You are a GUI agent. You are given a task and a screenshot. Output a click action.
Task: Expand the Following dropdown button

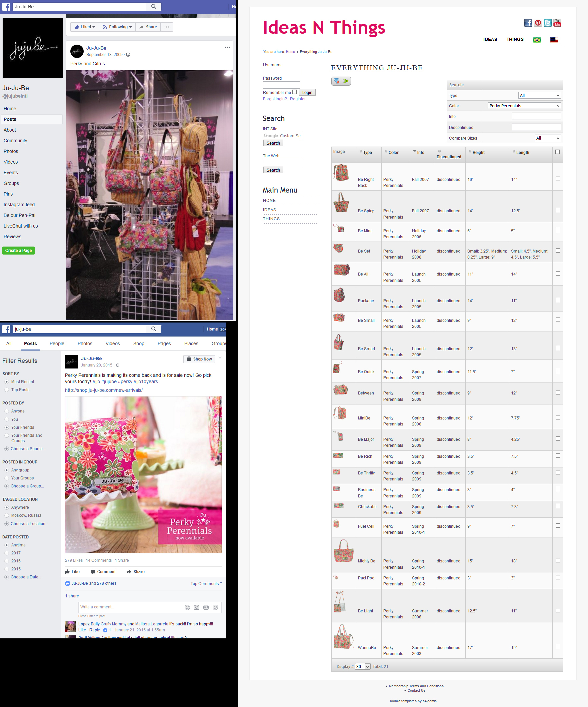117,27
